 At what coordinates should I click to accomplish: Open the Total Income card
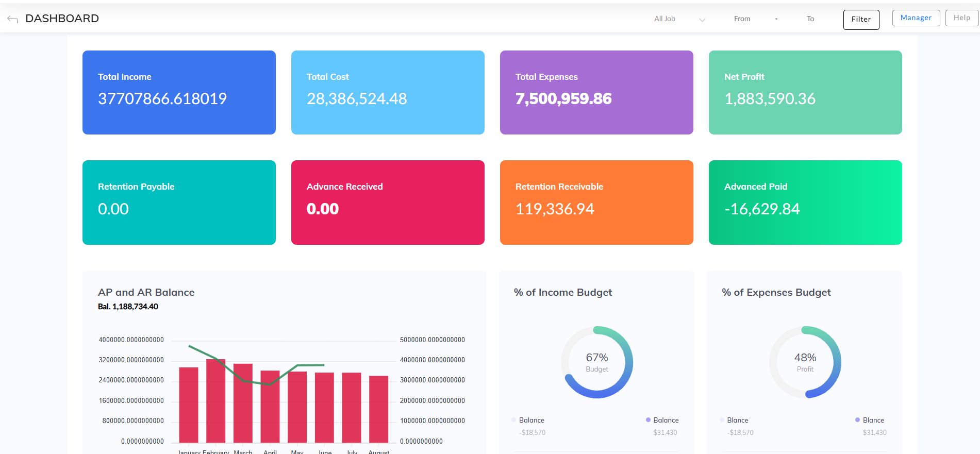[x=179, y=93]
